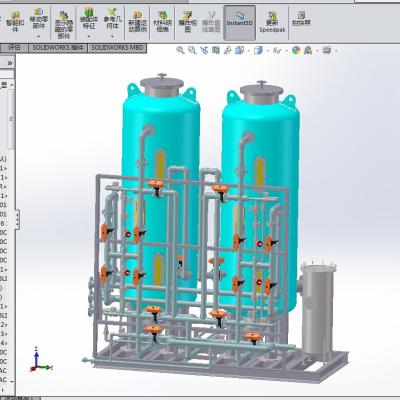Toggle the Instant3D button
Image resolution: width=400 pixels, height=400 pixels.
[x=240, y=23]
